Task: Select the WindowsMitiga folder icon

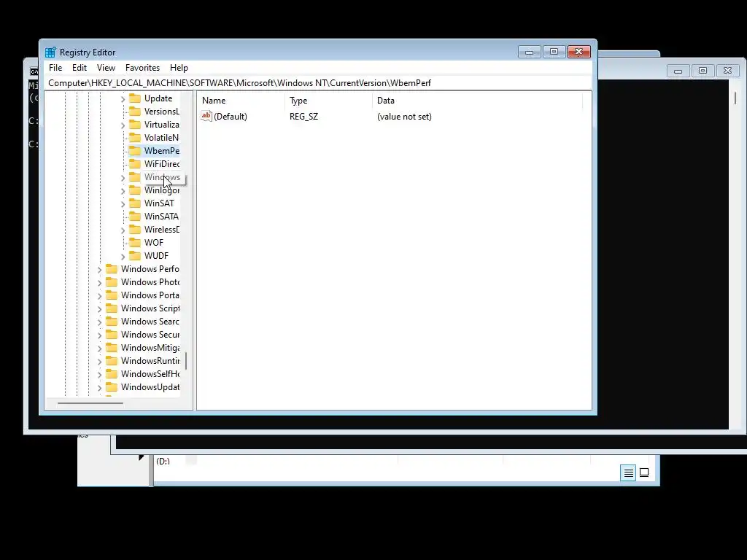Action: [112, 348]
